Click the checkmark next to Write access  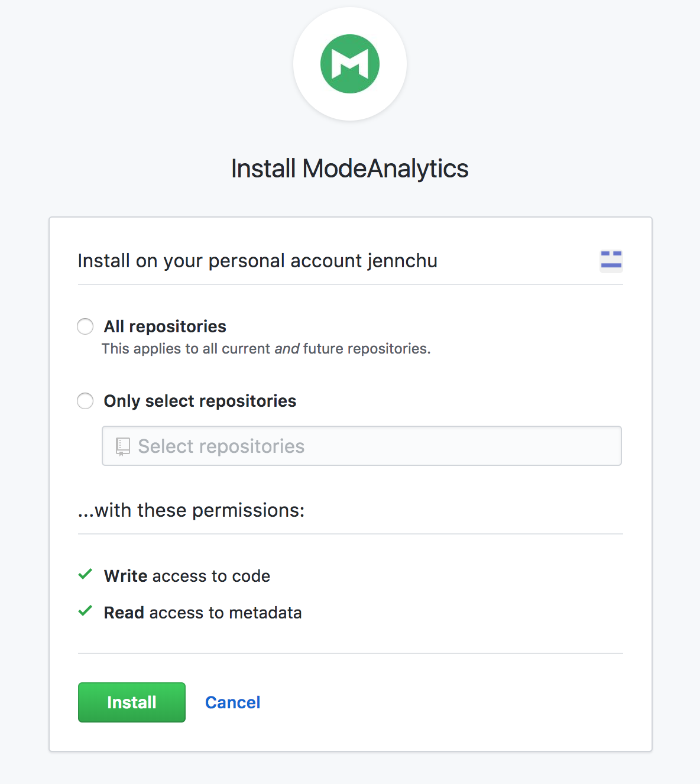tap(85, 574)
